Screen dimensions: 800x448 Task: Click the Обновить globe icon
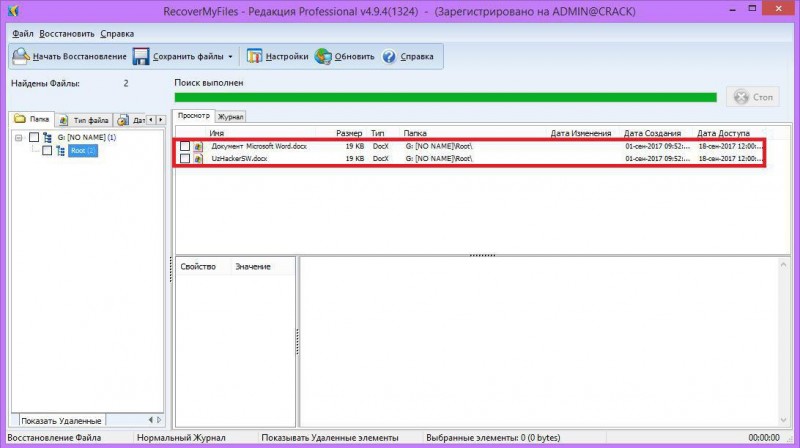[x=323, y=56]
